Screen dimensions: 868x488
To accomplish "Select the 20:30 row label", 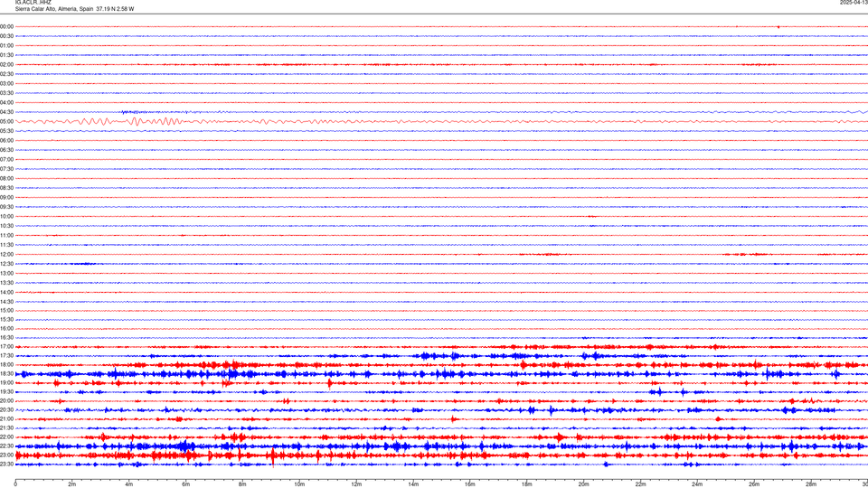I will coord(6,410).
